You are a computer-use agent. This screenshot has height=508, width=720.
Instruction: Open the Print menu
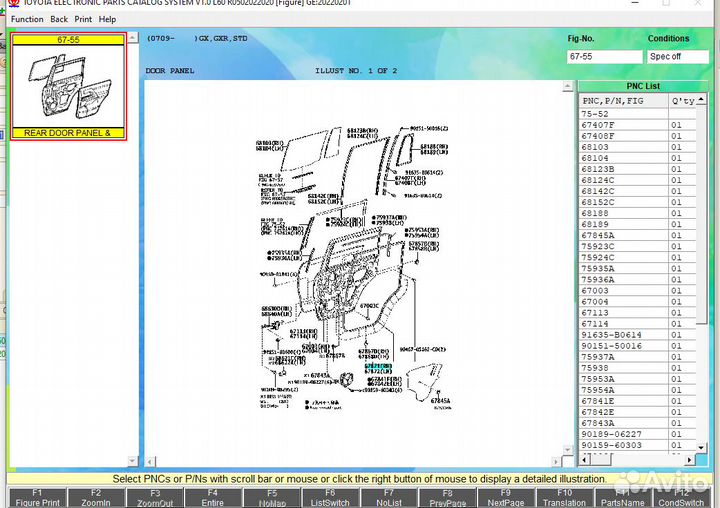[83, 19]
